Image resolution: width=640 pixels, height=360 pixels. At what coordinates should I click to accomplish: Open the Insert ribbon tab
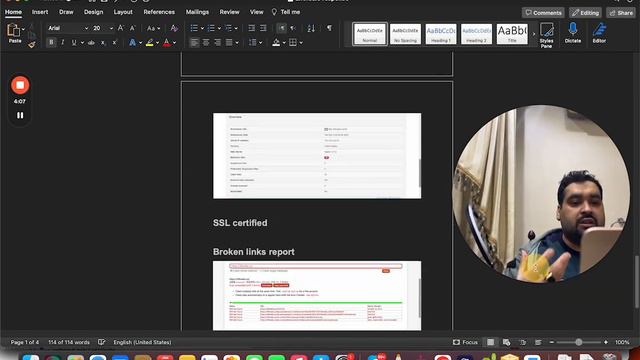(x=40, y=12)
